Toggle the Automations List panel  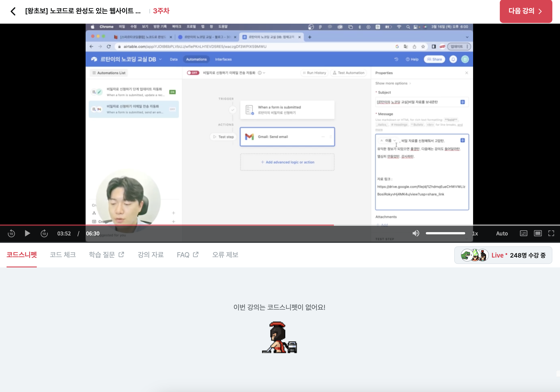pos(109,73)
